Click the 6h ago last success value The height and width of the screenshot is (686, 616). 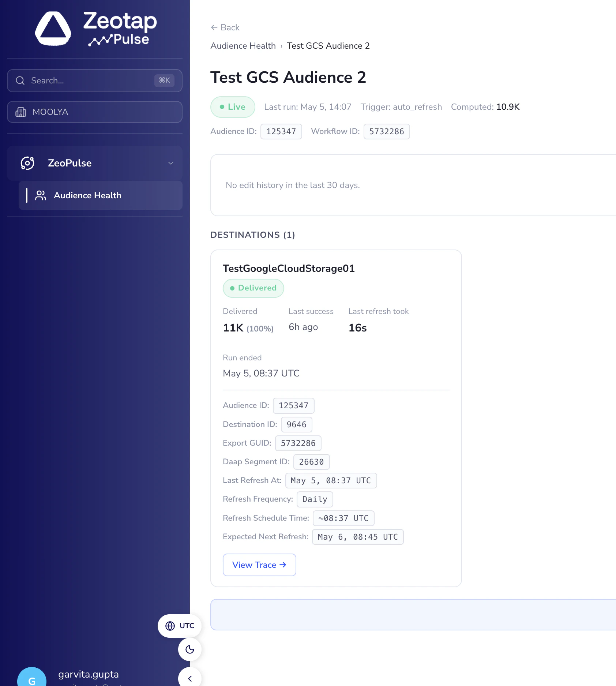303,327
